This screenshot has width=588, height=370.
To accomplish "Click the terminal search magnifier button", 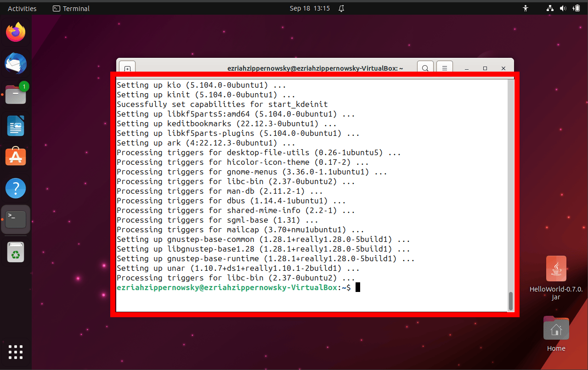I will pos(425,68).
